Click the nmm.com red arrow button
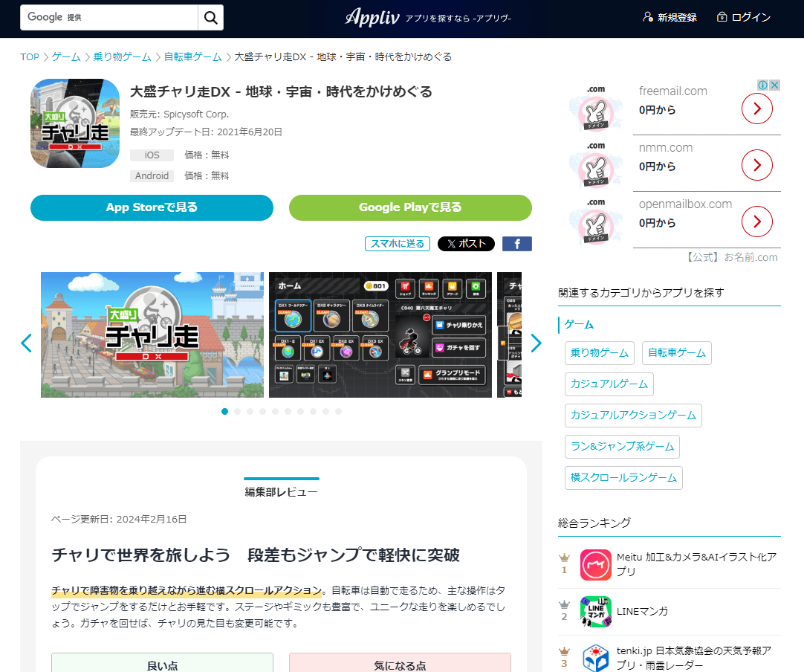 pos(757,165)
